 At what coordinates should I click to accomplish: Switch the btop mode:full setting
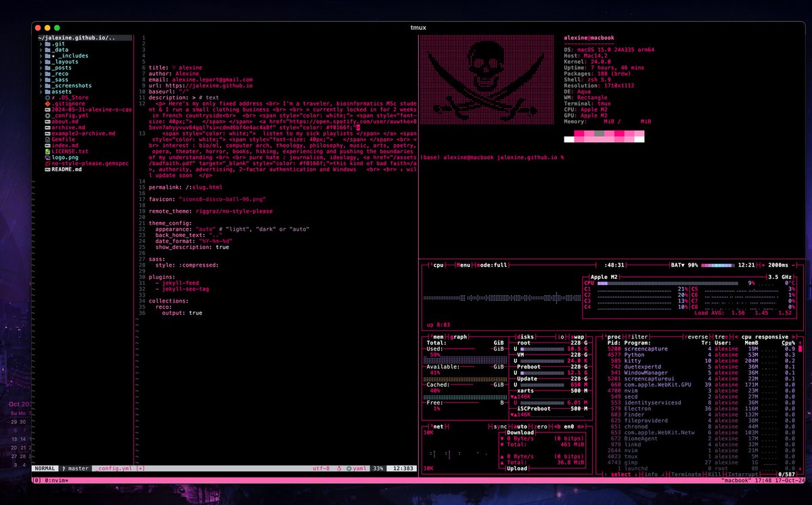click(x=493, y=265)
